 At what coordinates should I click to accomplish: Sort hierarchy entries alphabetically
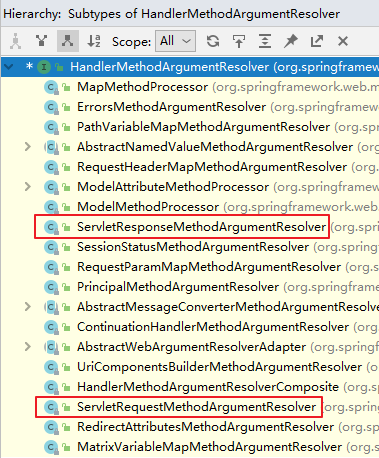pyautogui.click(x=94, y=41)
